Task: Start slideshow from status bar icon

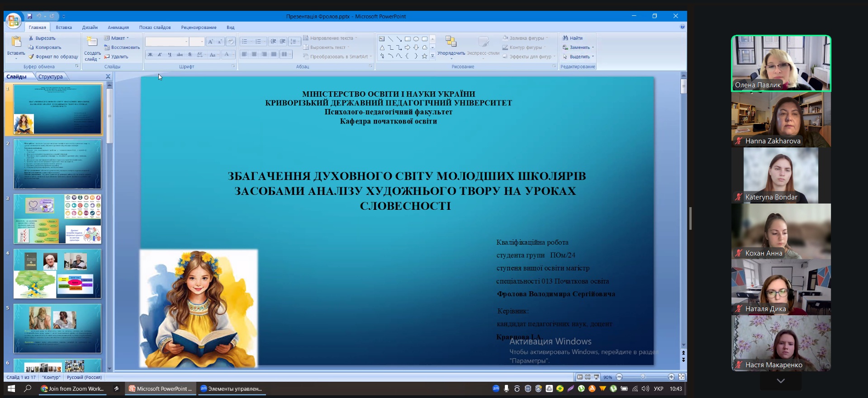Action: tap(596, 377)
